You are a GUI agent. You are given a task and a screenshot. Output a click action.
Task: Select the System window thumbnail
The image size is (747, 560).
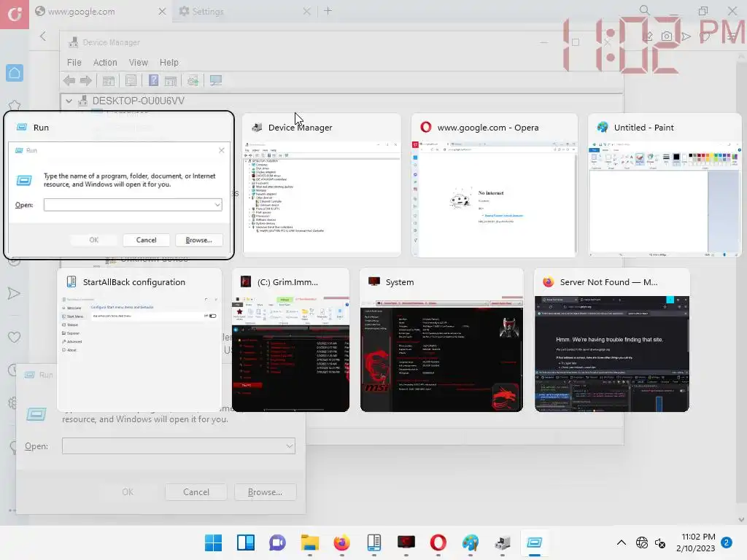(441, 340)
